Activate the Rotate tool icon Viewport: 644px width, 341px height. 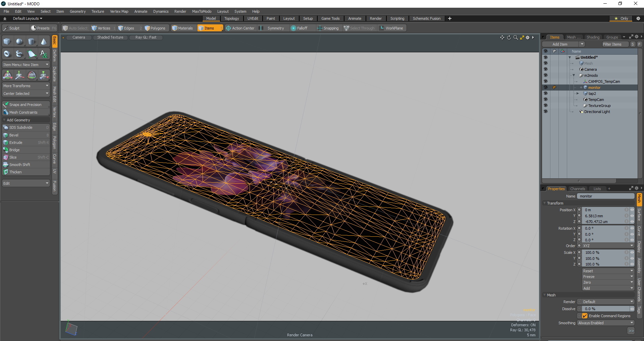coord(32,75)
